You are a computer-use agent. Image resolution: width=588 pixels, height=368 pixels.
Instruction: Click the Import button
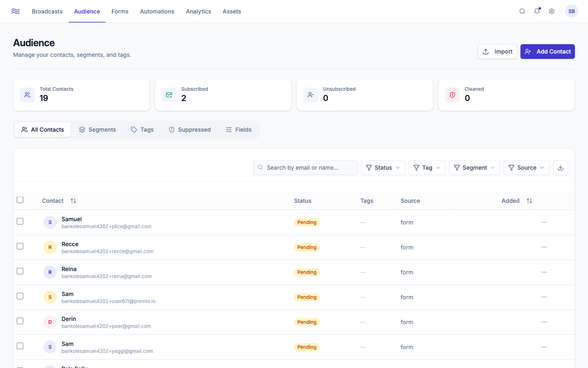point(497,52)
